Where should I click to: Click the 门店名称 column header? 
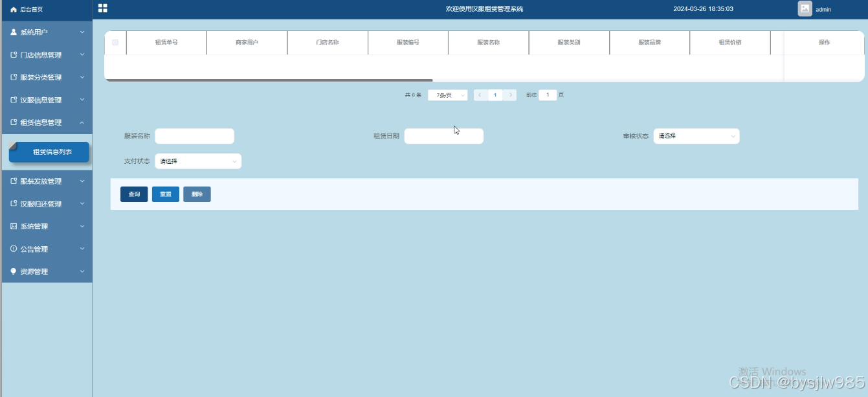point(328,42)
